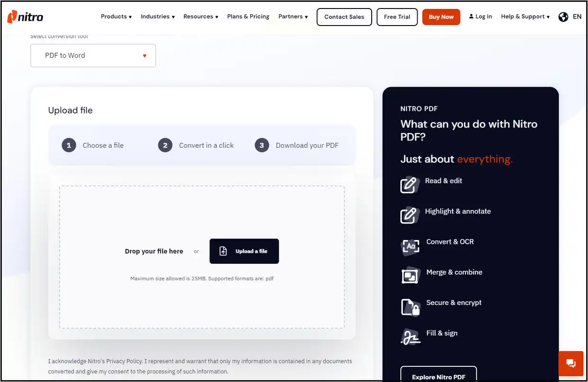The height and width of the screenshot is (382, 588).
Task: Click the Contact Sales button
Action: point(344,17)
